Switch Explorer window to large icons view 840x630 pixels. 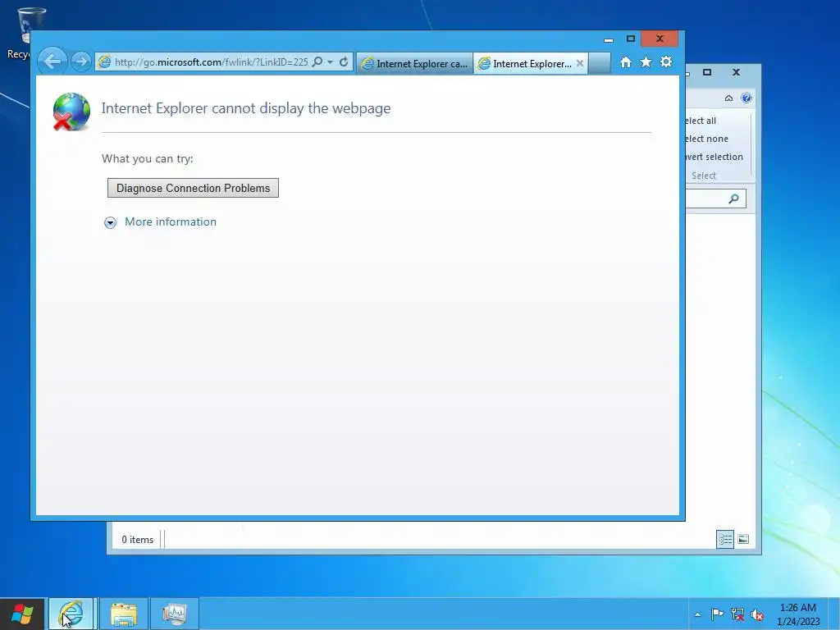tap(743, 539)
